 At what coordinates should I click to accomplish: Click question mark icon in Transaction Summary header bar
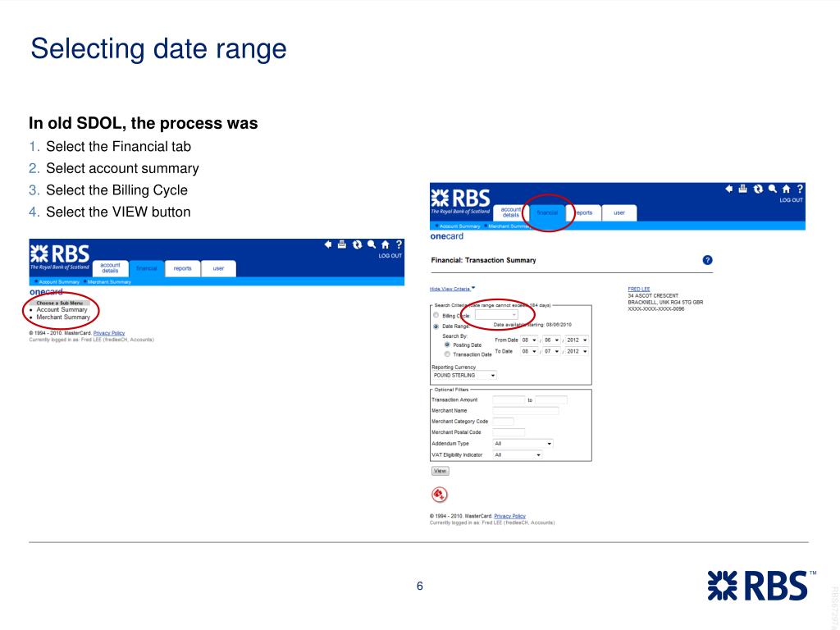coord(800,189)
